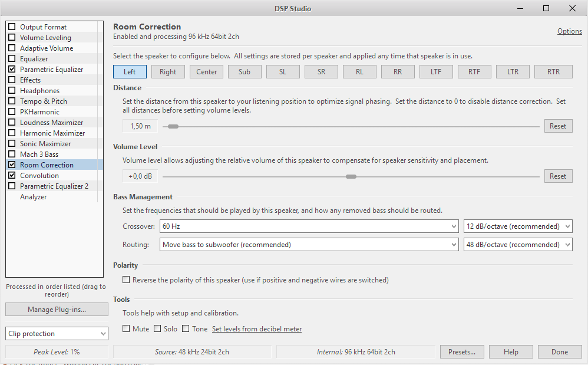This screenshot has height=365, width=588.
Task: Open the 48 dB/octave routing slope dropdown
Action: point(518,245)
